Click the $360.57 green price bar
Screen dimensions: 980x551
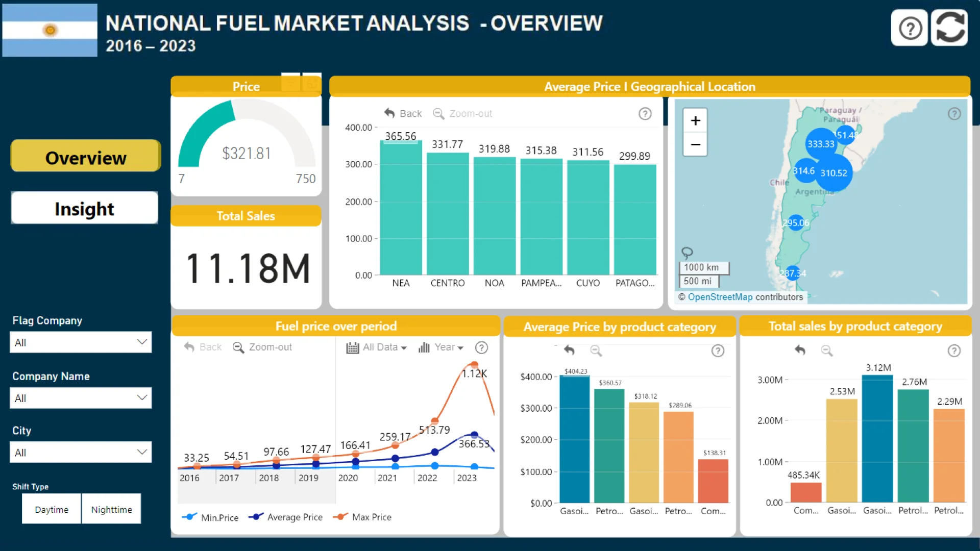609,446
